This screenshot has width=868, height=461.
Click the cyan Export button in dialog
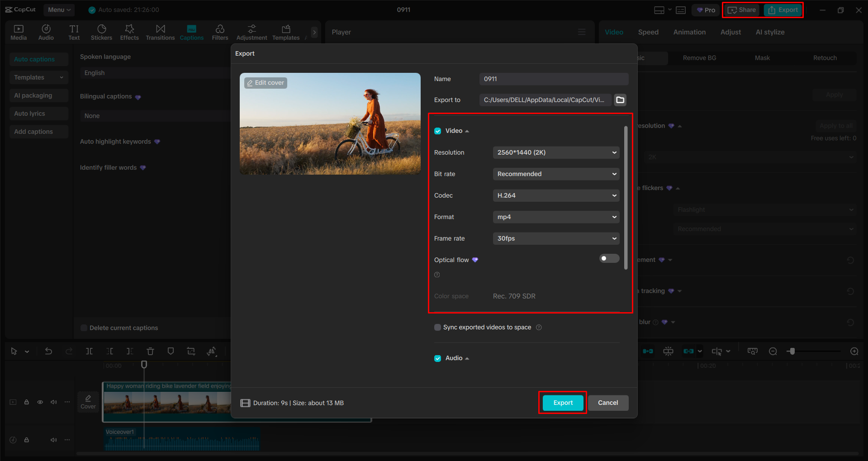pyautogui.click(x=563, y=403)
